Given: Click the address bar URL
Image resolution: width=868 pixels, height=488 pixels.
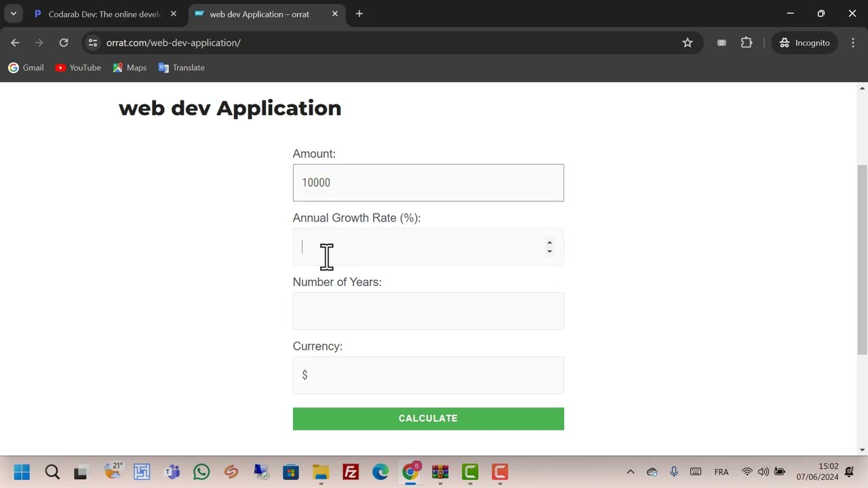Looking at the screenshot, I should 174,43.
